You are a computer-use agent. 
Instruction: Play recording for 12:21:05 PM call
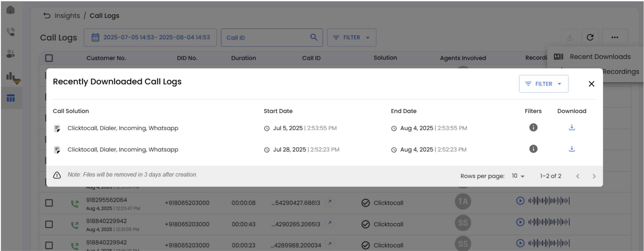(520, 222)
